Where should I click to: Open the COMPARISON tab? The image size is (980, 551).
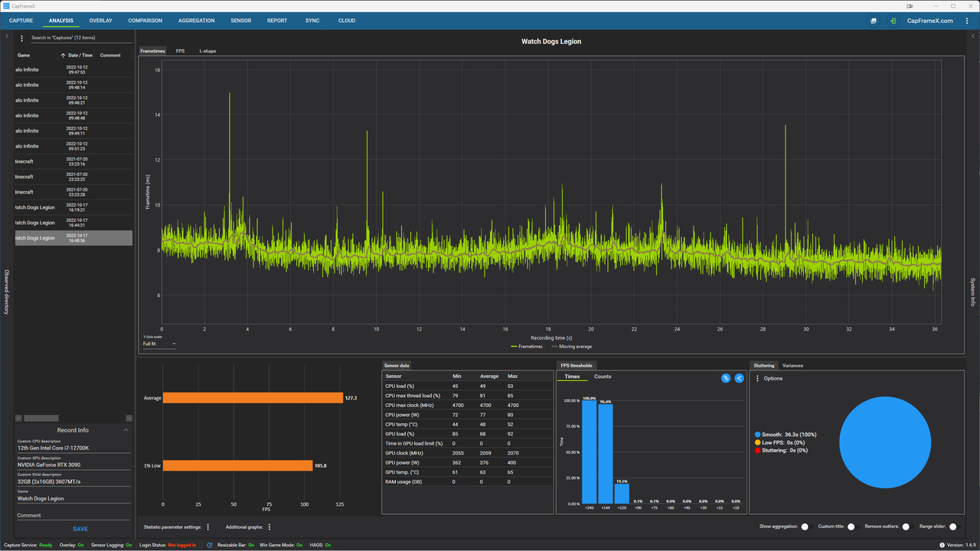coord(145,21)
